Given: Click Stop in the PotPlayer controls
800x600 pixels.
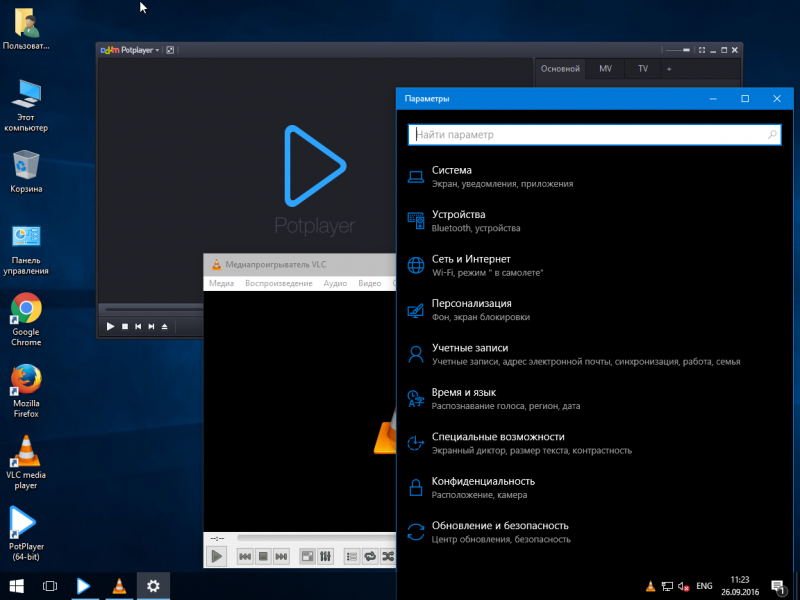Looking at the screenshot, I should [125, 327].
